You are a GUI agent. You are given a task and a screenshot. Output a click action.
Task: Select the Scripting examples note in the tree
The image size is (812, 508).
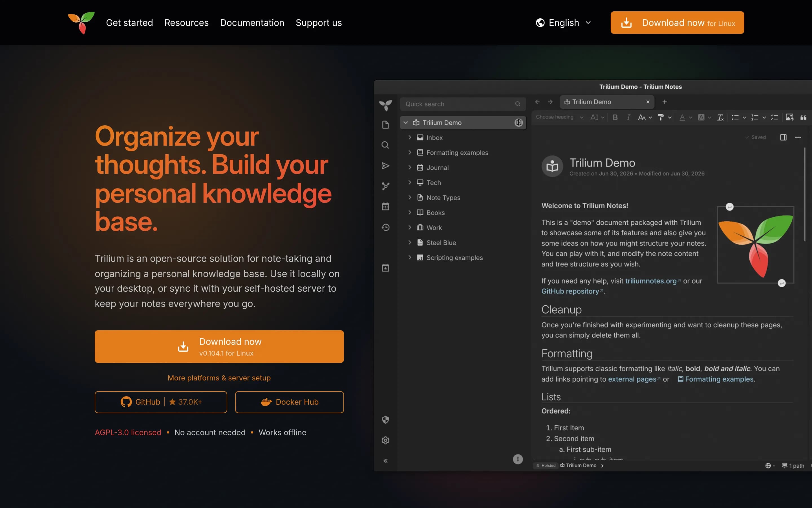pyautogui.click(x=454, y=258)
